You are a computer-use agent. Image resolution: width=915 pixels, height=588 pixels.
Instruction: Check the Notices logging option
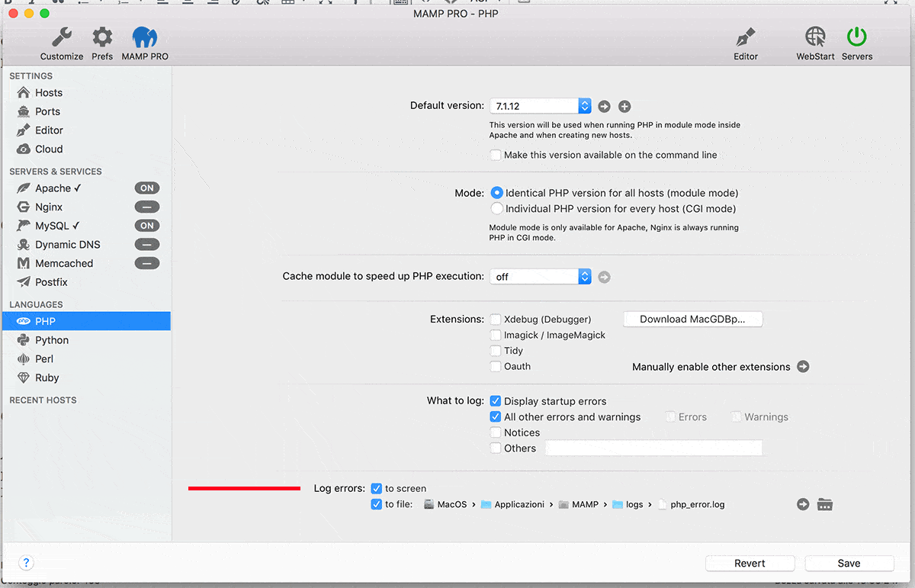[x=496, y=432]
